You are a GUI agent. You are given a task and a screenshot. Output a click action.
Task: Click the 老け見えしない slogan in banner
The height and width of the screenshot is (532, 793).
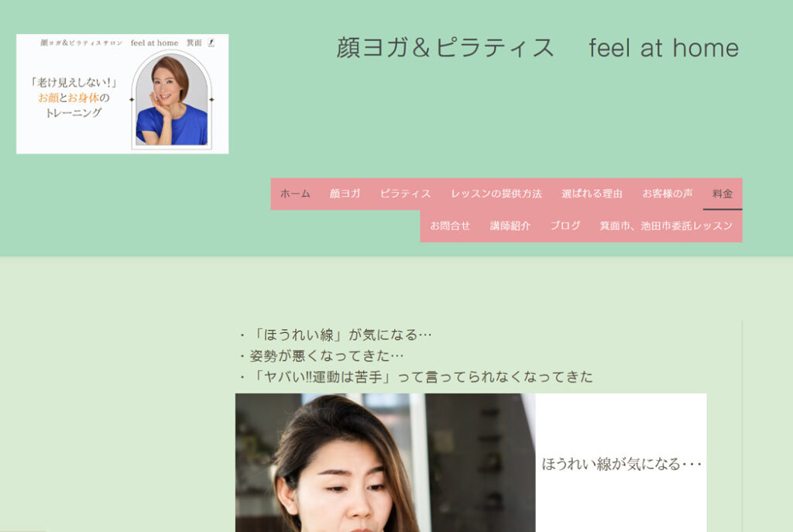click(74, 82)
